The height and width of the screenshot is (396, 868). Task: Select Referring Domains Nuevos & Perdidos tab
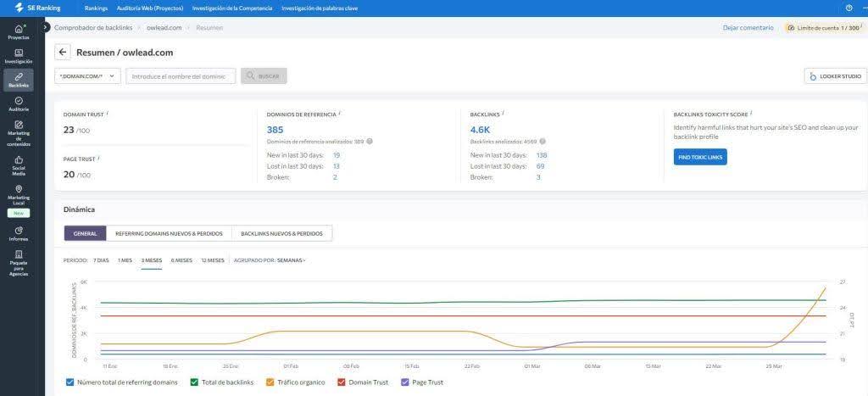(169, 233)
